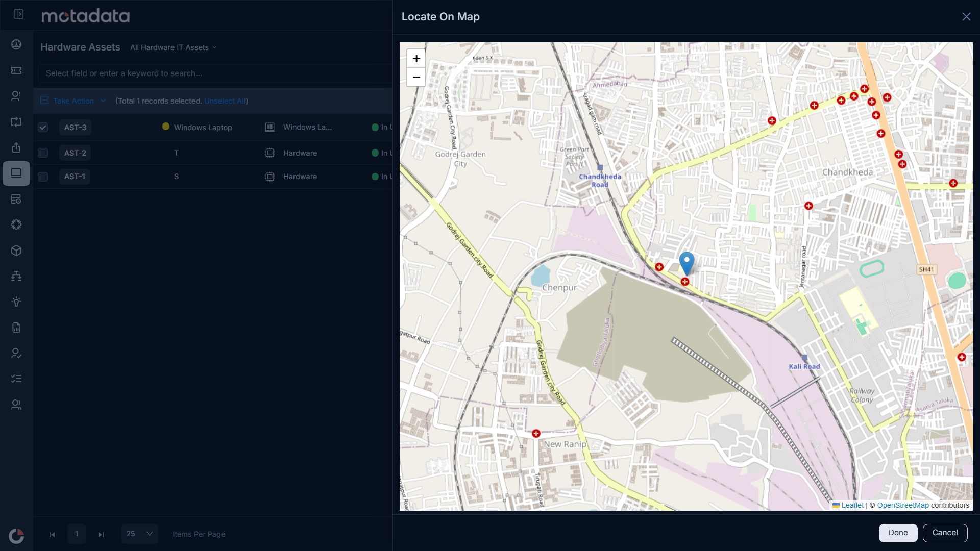
Task: Click the Chenpur label on the map
Action: click(559, 288)
